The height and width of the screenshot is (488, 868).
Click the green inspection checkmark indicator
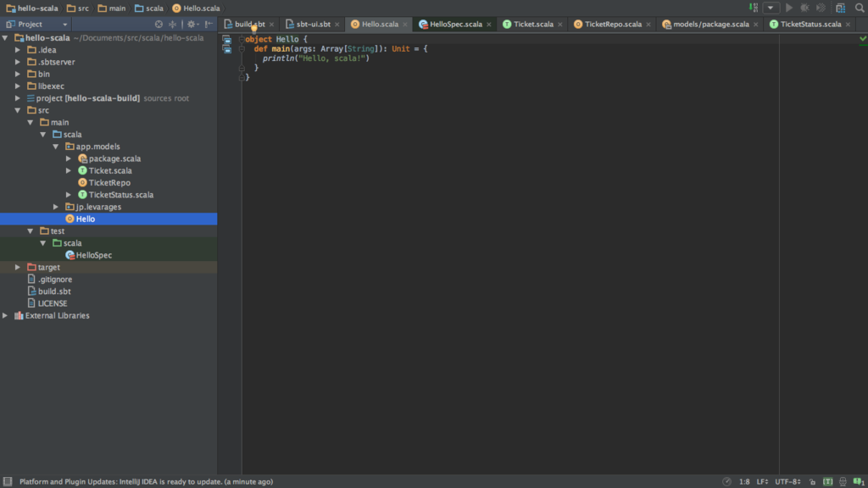tap(862, 39)
